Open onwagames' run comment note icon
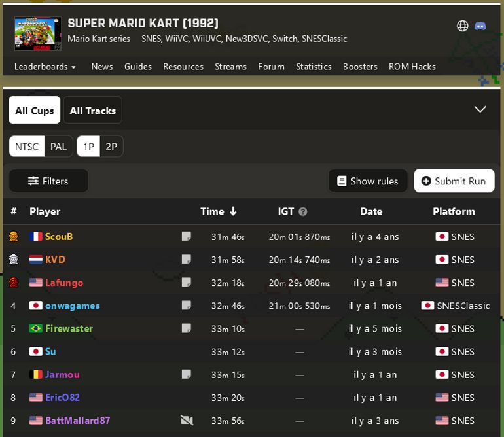This screenshot has width=504, height=437. [186, 306]
